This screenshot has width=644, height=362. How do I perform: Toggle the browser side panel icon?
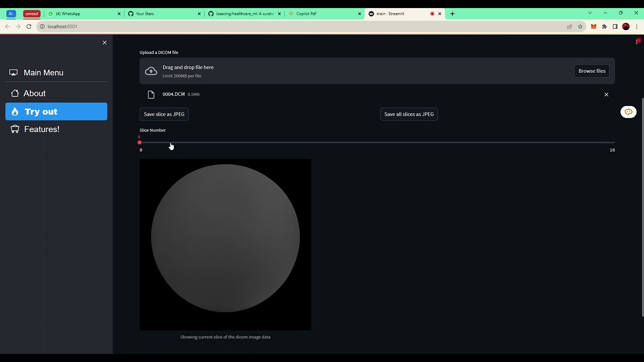pos(615,27)
